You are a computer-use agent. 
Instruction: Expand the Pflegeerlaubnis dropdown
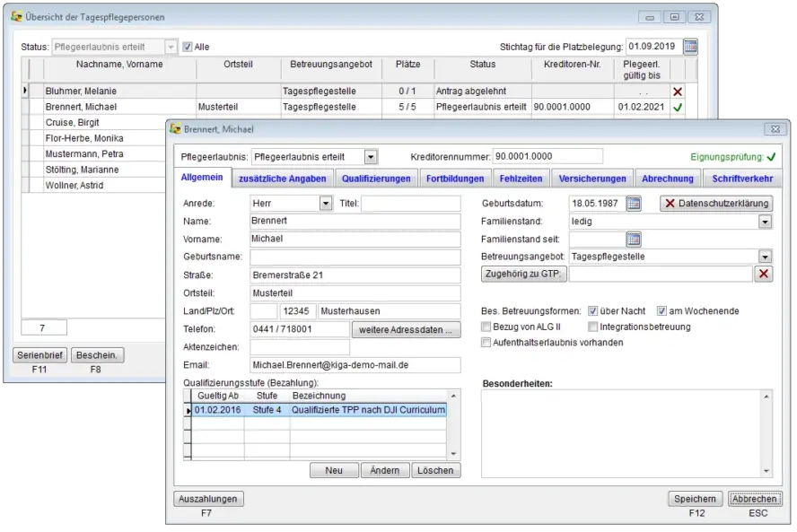[x=371, y=156]
